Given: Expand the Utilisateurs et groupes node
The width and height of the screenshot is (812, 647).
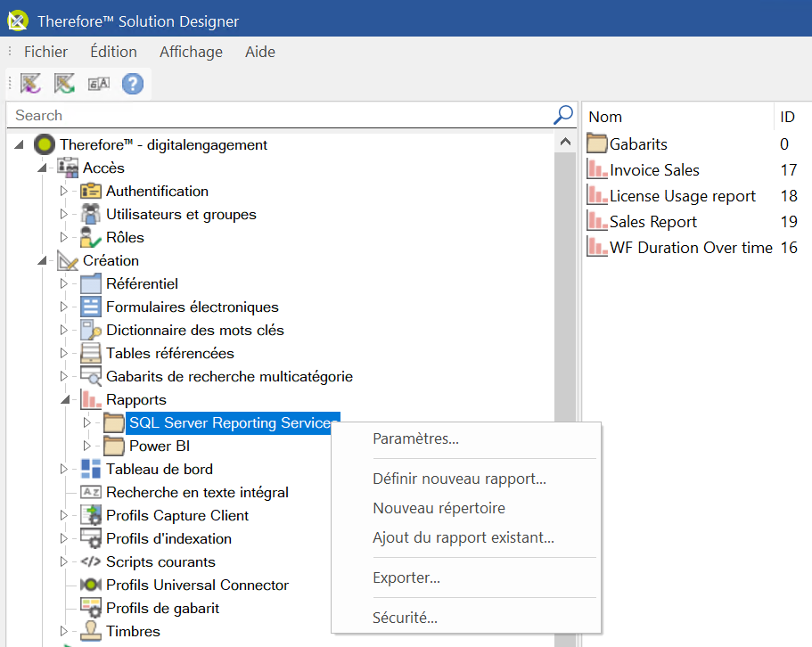Looking at the screenshot, I should (63, 214).
